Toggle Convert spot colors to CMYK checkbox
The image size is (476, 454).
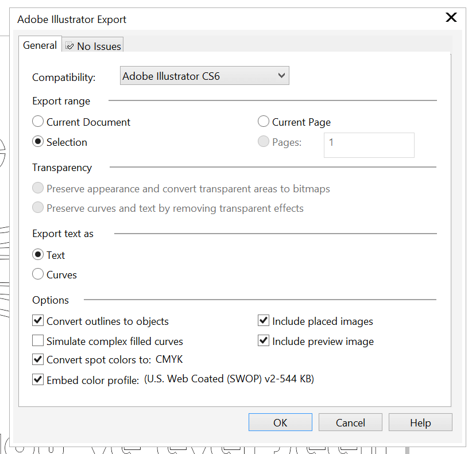coord(38,359)
